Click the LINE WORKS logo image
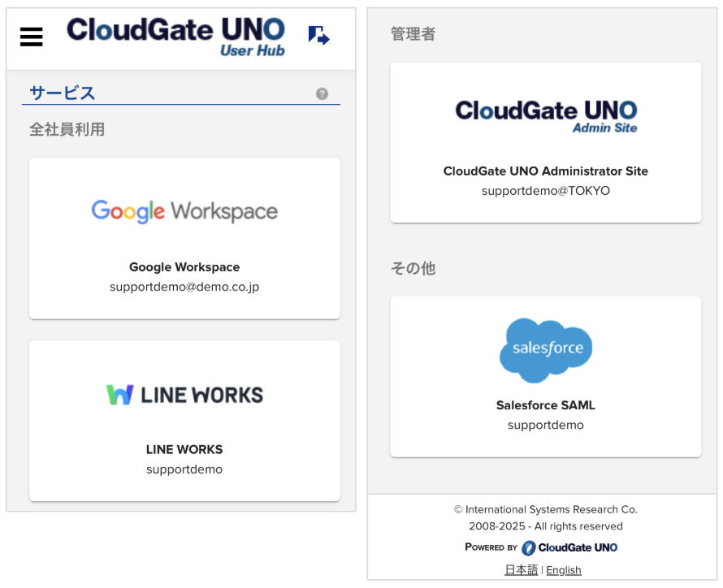 pyautogui.click(x=184, y=395)
